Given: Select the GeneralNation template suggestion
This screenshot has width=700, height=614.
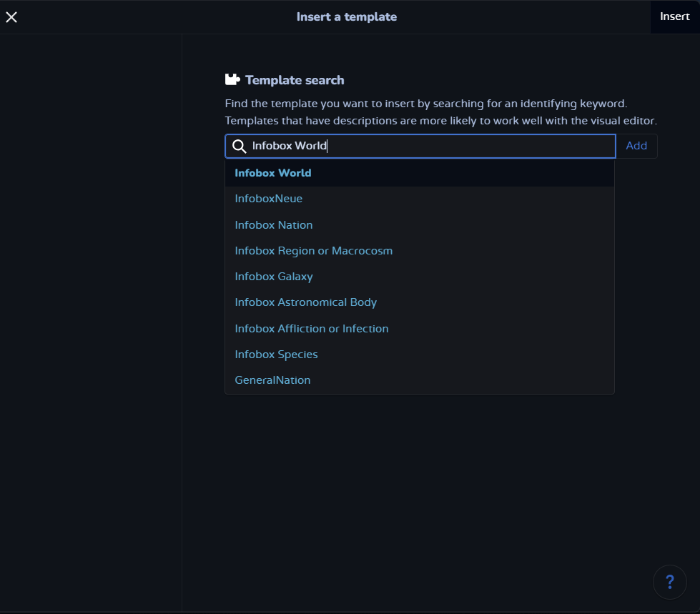Looking at the screenshot, I should (x=273, y=380).
